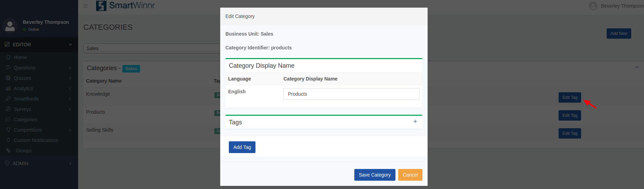Click the hamburger menu toggle icon
The image size is (644, 189).
(85, 6)
